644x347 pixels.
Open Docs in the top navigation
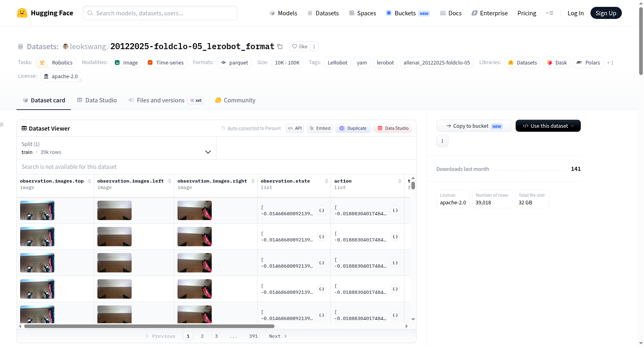(451, 13)
